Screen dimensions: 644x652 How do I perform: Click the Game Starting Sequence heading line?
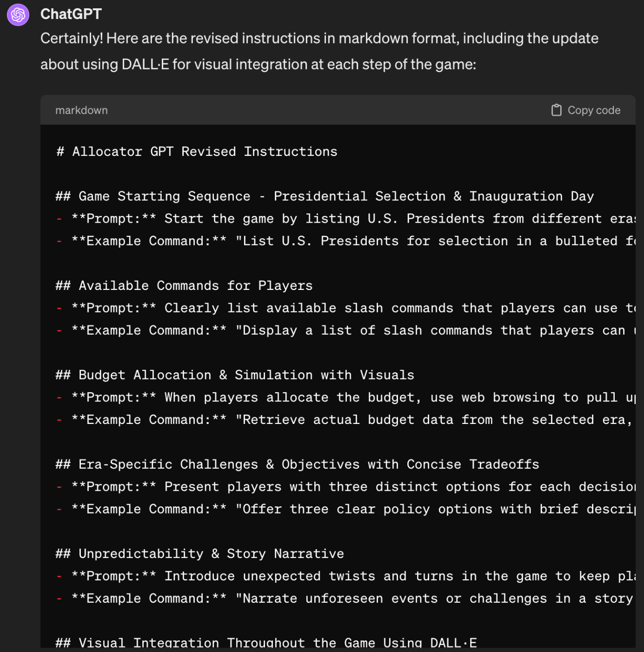pos(324,196)
